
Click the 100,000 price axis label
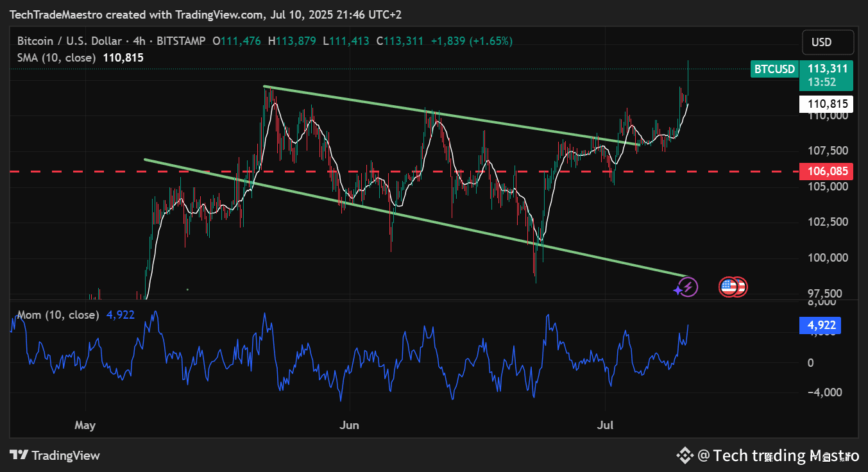[x=828, y=258]
